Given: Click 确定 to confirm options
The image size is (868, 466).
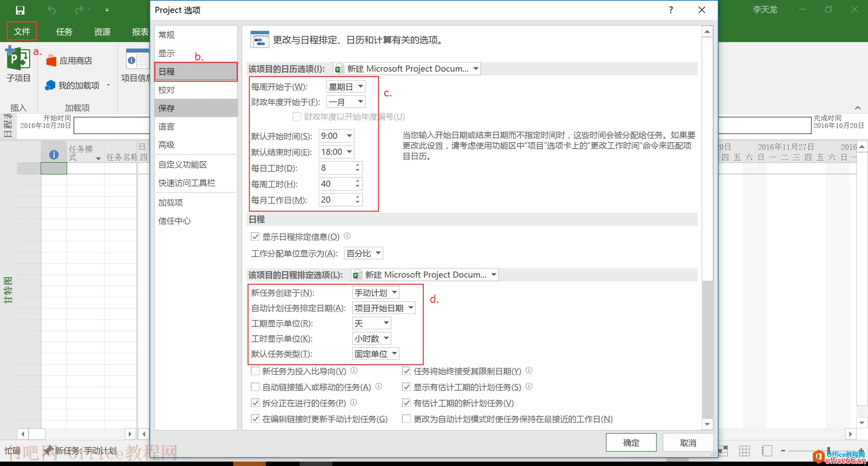Looking at the screenshot, I should click(x=631, y=442).
